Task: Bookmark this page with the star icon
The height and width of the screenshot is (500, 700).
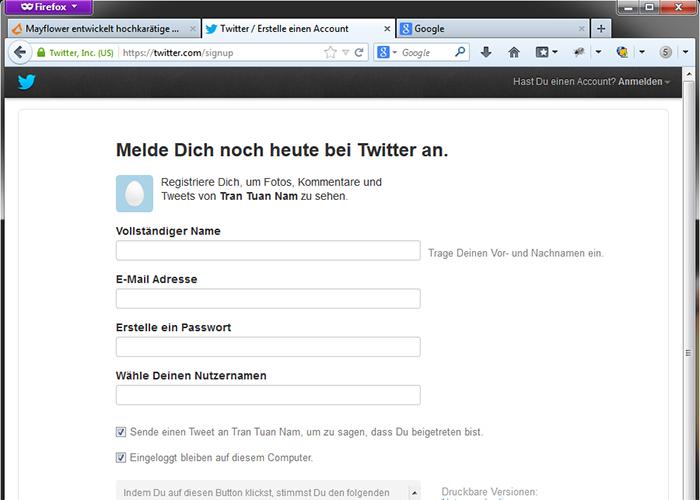Action: pos(330,53)
